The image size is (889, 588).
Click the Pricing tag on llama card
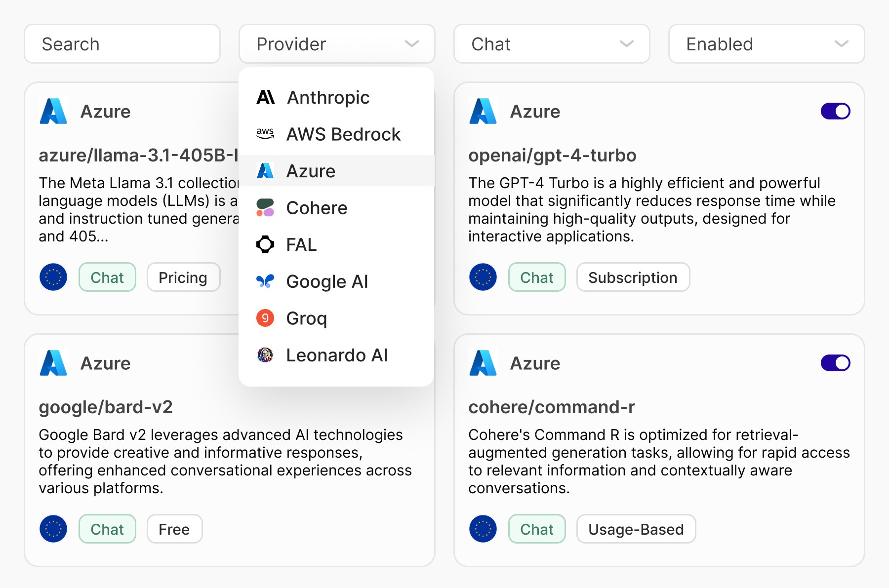[x=183, y=277]
